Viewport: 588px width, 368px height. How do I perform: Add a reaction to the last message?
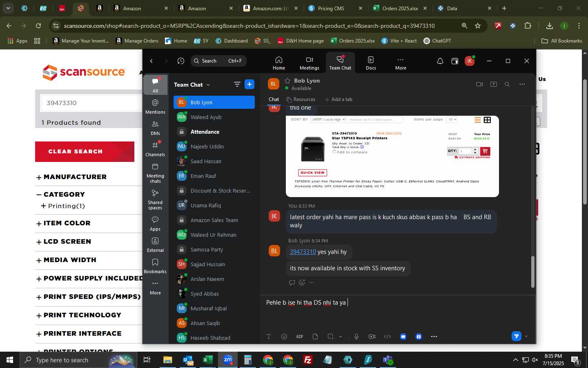pos(302,283)
